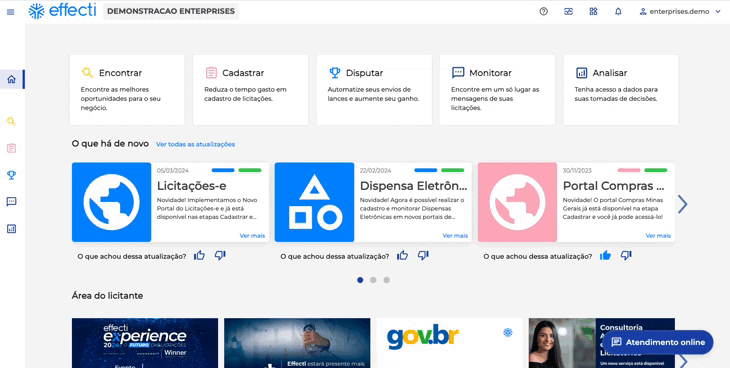Click Atendimento online chat button
The width and height of the screenshot is (730, 368).
658,342
